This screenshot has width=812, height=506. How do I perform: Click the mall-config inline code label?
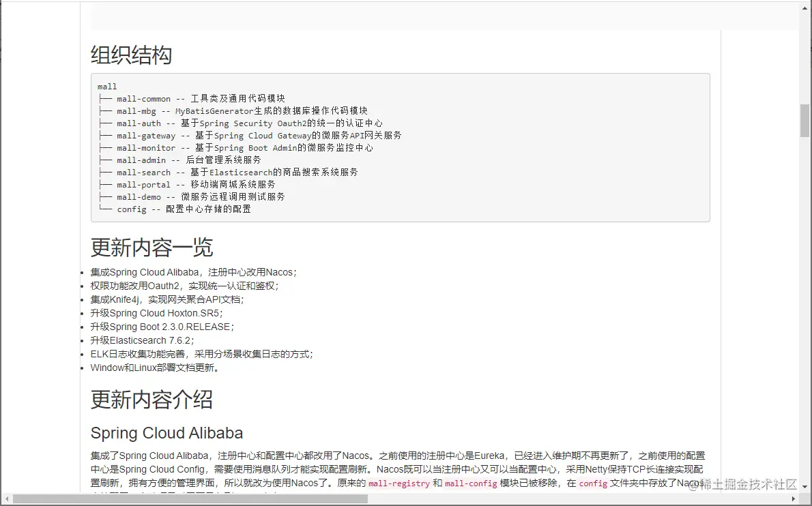click(x=471, y=483)
